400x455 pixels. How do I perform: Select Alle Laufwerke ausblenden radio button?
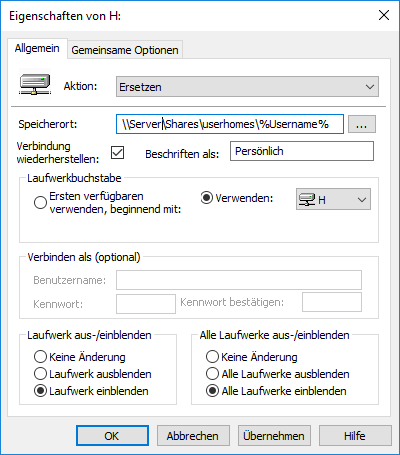tap(212, 374)
